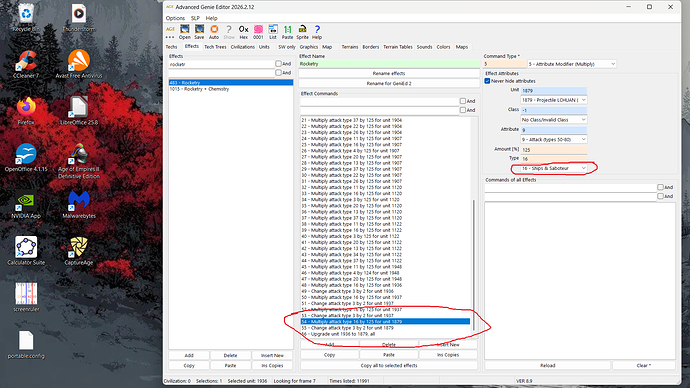Launch Calculator Suite desktop icon
This screenshot has width=690, height=388.
point(26,251)
